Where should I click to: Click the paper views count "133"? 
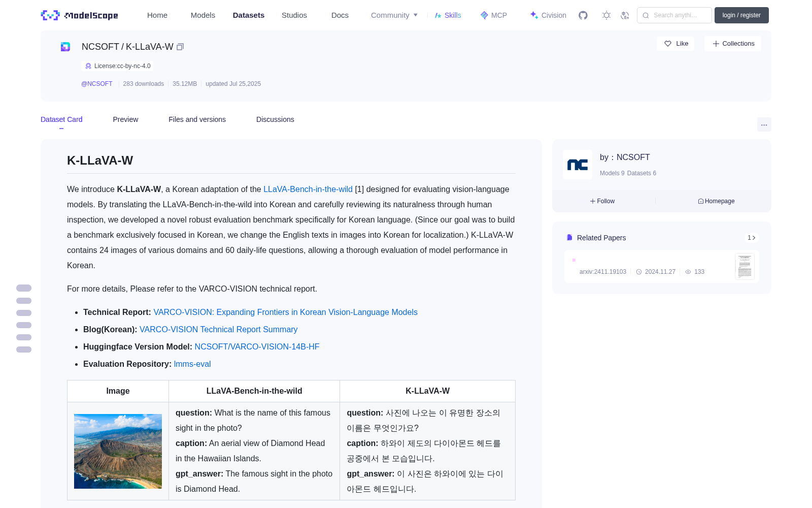click(x=699, y=272)
